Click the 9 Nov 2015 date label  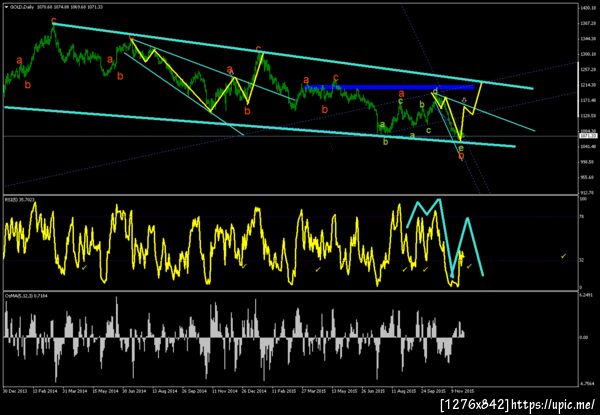click(x=462, y=392)
